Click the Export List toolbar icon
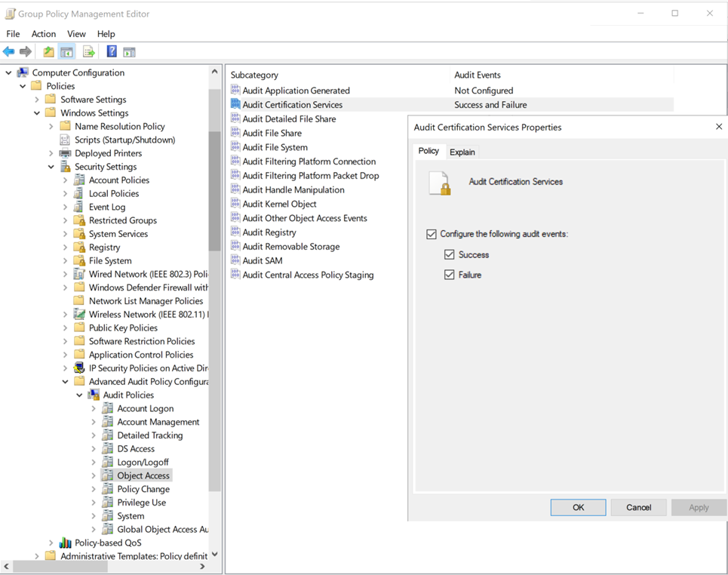Viewport: 728px width, 575px height. pos(89,52)
